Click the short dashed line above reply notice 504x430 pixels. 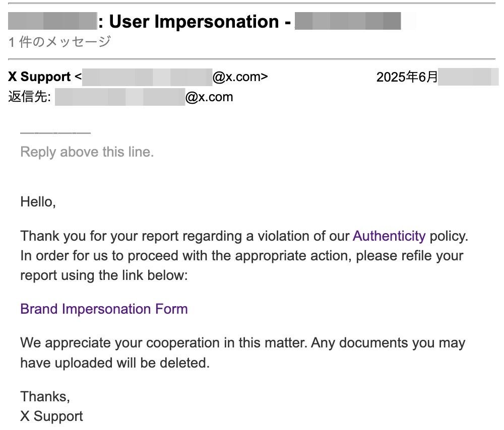tap(55, 133)
